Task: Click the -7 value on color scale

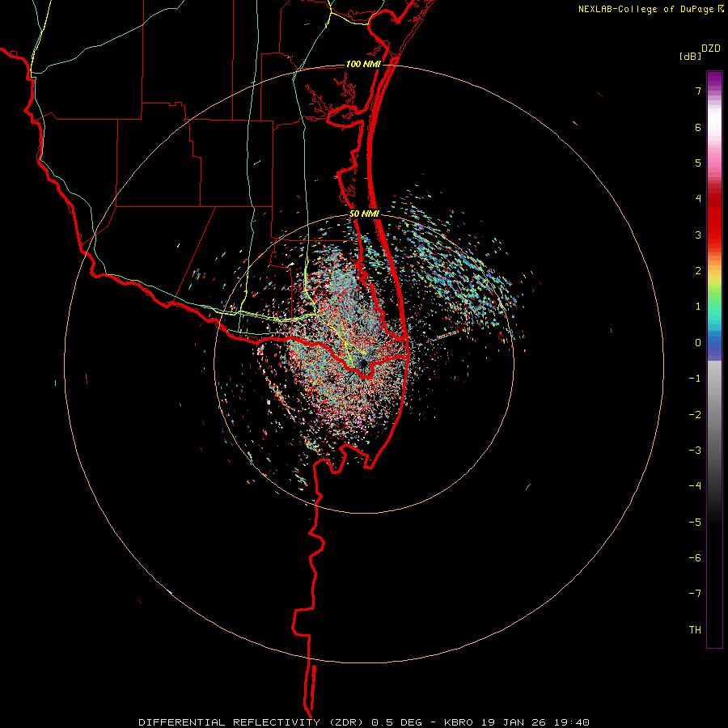Action: 695,594
